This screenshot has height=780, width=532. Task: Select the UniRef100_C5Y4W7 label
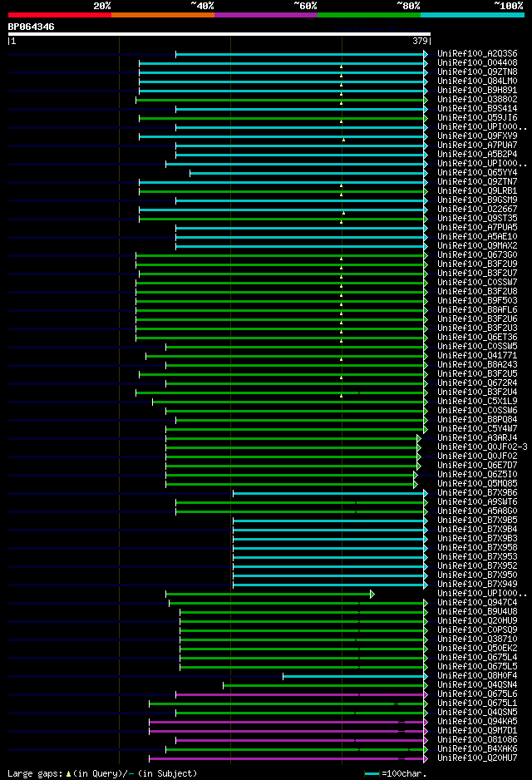click(477, 429)
